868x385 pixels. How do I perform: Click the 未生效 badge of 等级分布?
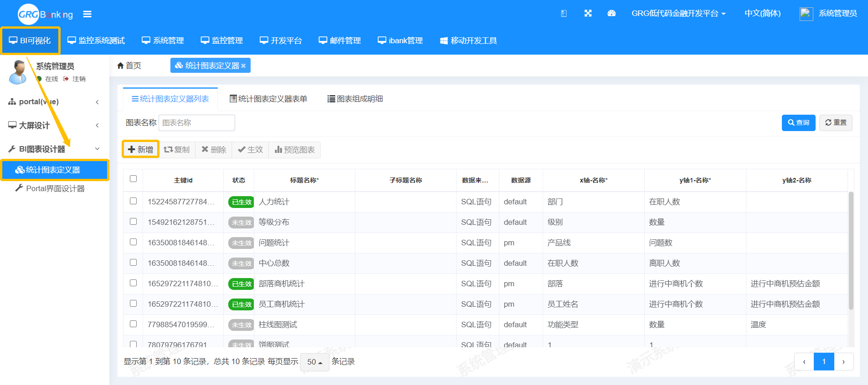click(241, 223)
